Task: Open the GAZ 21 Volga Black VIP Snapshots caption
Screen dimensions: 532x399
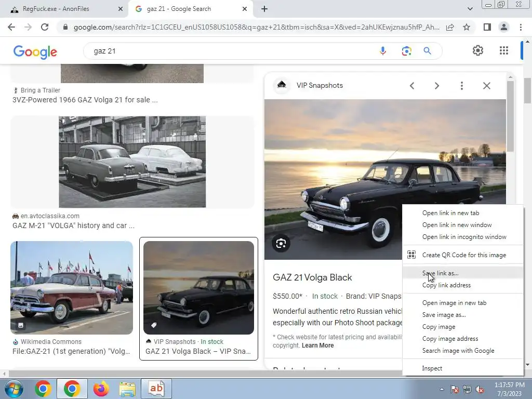Action: pos(198,351)
